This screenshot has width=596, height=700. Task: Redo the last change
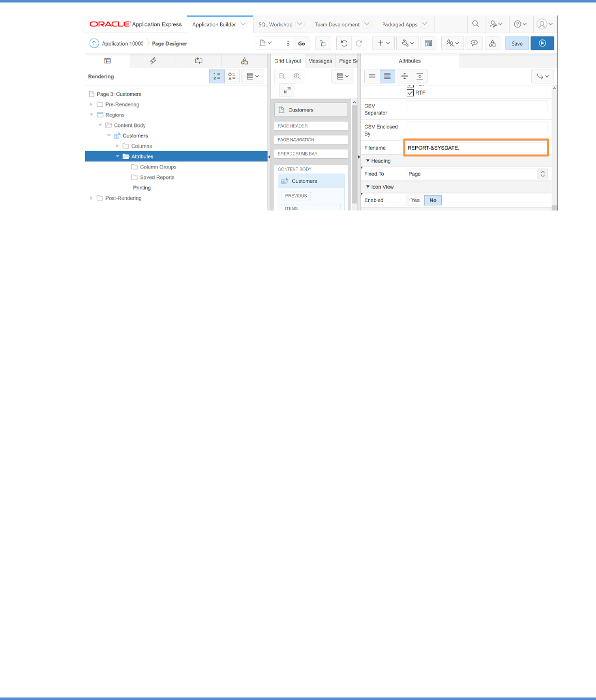[x=359, y=43]
